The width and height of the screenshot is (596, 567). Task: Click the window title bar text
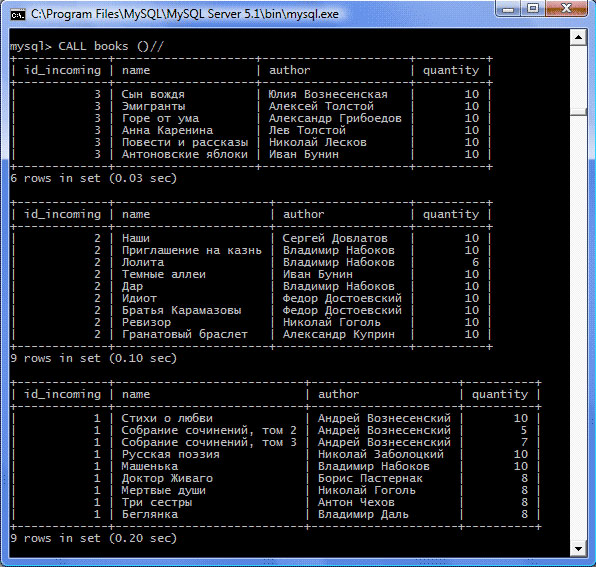click(185, 14)
